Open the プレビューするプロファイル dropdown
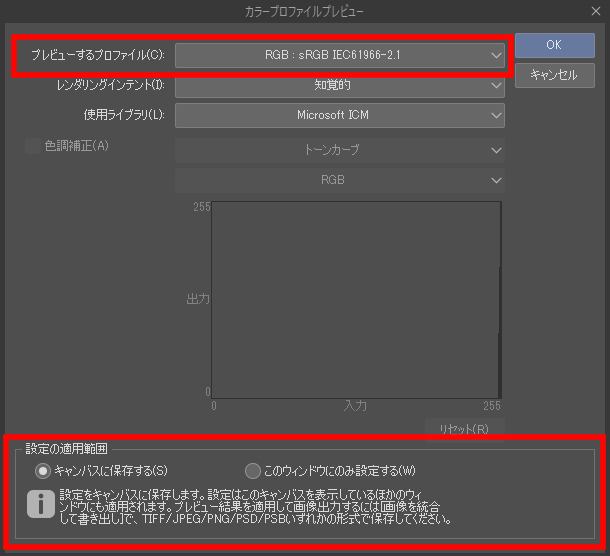This screenshot has height=556, width=610. (x=340, y=55)
